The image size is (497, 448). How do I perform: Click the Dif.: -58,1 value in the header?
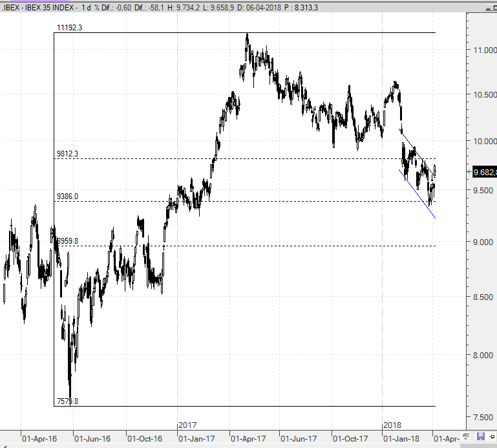149,8
